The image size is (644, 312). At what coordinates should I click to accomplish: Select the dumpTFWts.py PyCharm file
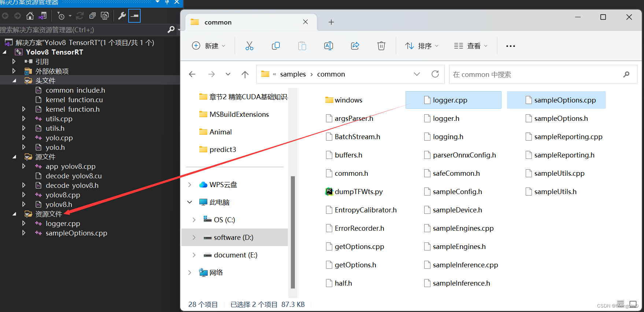pyautogui.click(x=354, y=192)
